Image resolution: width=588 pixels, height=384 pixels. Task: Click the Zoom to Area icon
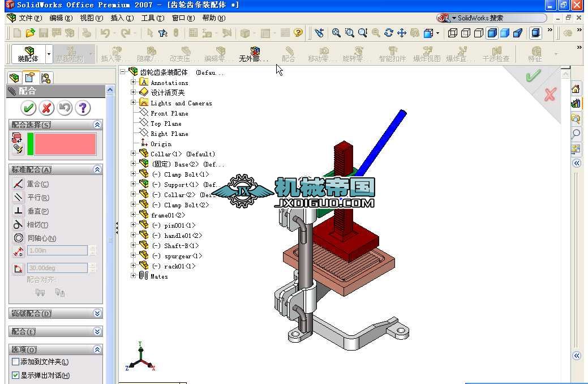click(x=349, y=33)
